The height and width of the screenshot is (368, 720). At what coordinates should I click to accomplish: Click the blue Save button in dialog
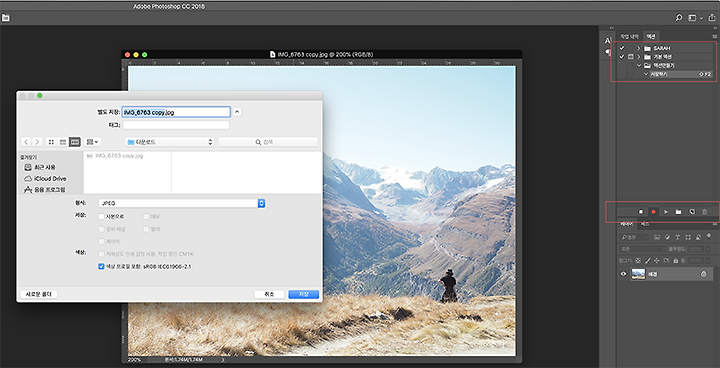[304, 294]
